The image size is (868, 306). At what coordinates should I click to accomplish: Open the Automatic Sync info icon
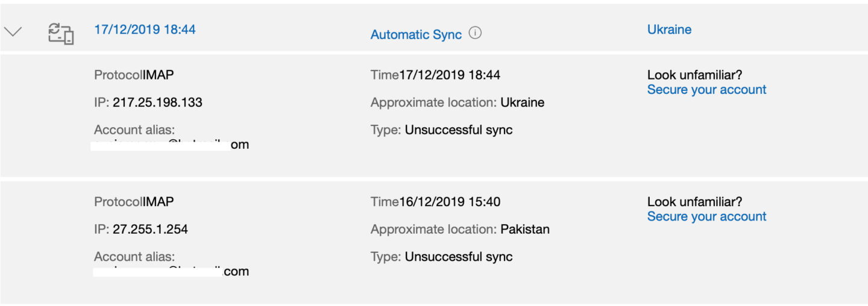475,33
